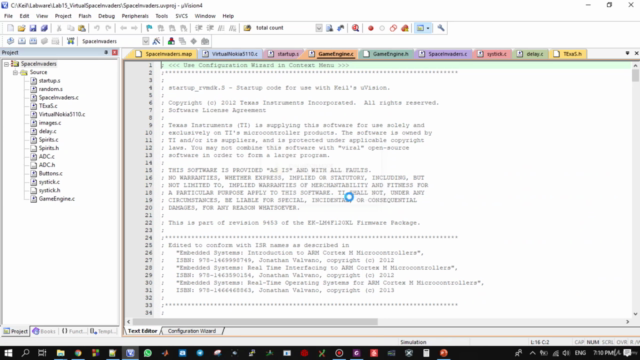The image size is (640, 360).
Task: Indent the selected lines
Action: [199, 28]
